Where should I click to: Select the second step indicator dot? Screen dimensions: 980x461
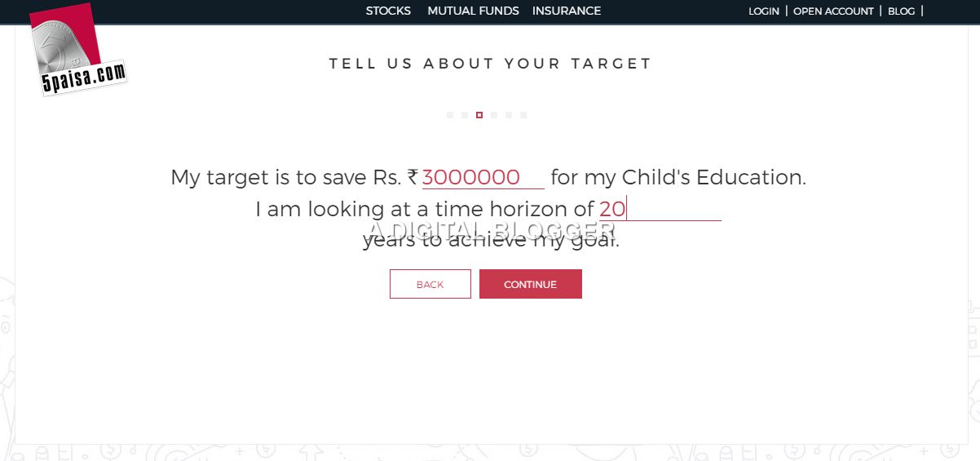pos(465,115)
